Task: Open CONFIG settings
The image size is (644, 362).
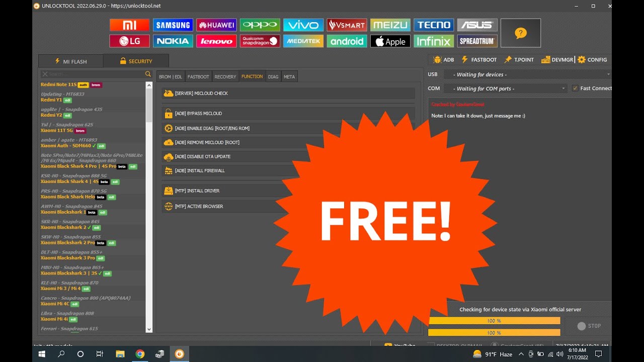Action: tap(592, 59)
